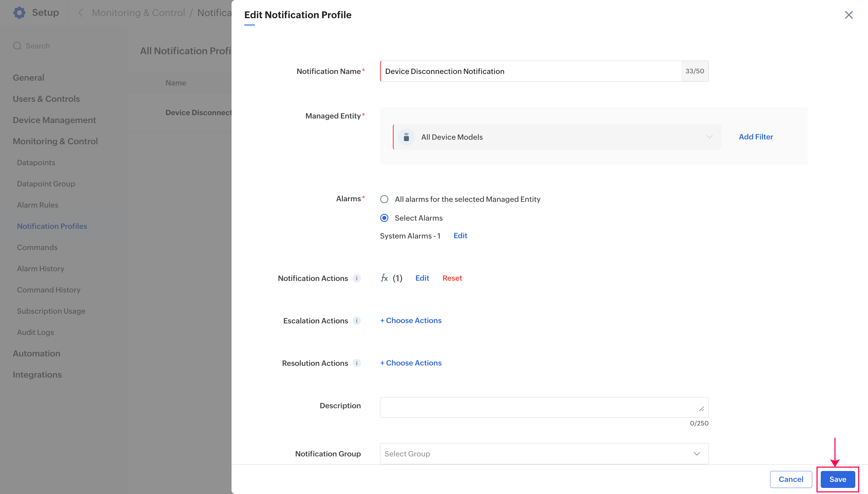Click the Notification Actions info icon
This screenshot has width=868, height=494.
(356, 278)
